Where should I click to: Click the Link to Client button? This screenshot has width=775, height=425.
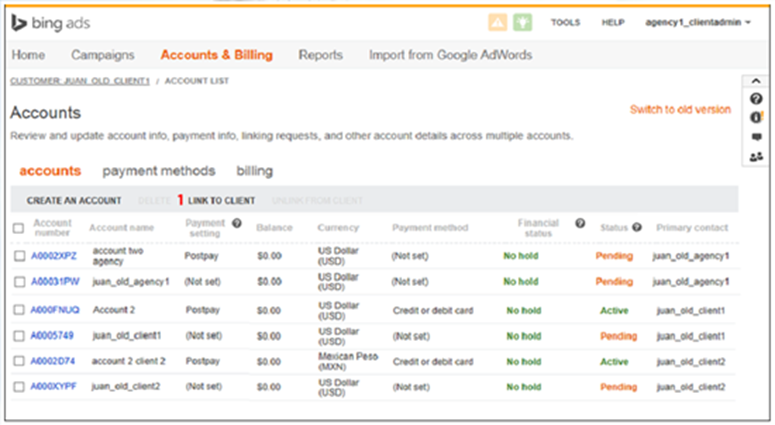point(221,201)
